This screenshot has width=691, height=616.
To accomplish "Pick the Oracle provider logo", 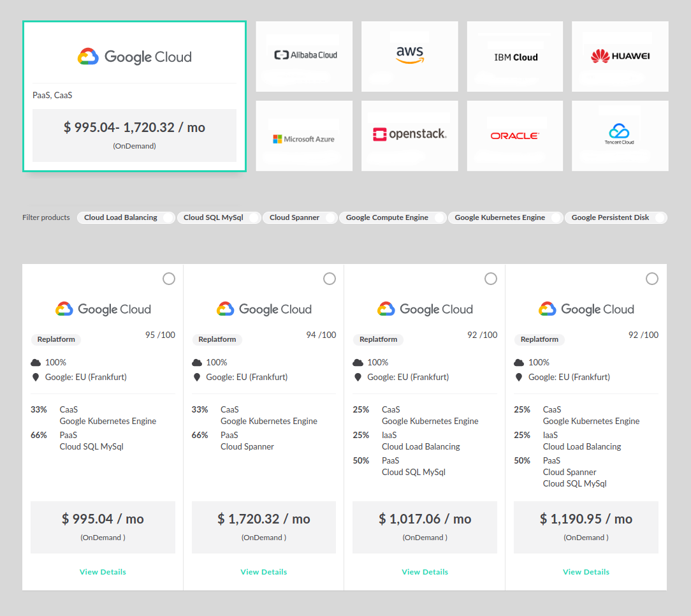I will click(x=514, y=136).
